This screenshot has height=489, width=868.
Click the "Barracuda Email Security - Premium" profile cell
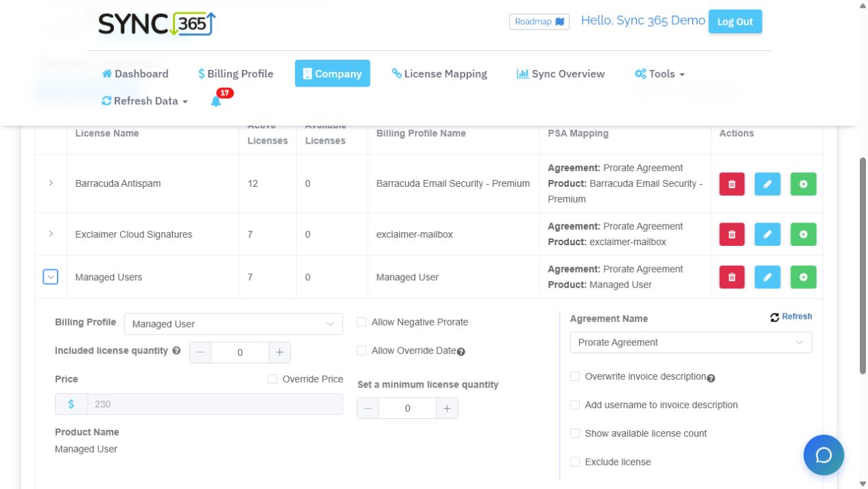pos(453,183)
